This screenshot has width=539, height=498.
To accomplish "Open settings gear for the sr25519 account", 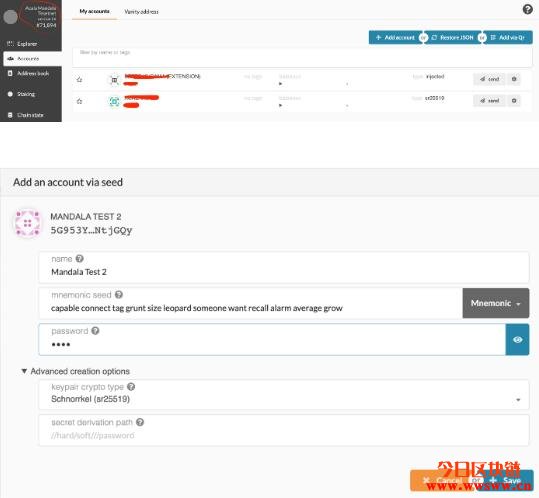I will pyautogui.click(x=514, y=101).
